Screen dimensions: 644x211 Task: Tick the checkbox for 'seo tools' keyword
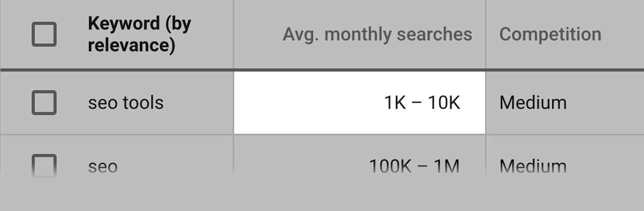(44, 102)
